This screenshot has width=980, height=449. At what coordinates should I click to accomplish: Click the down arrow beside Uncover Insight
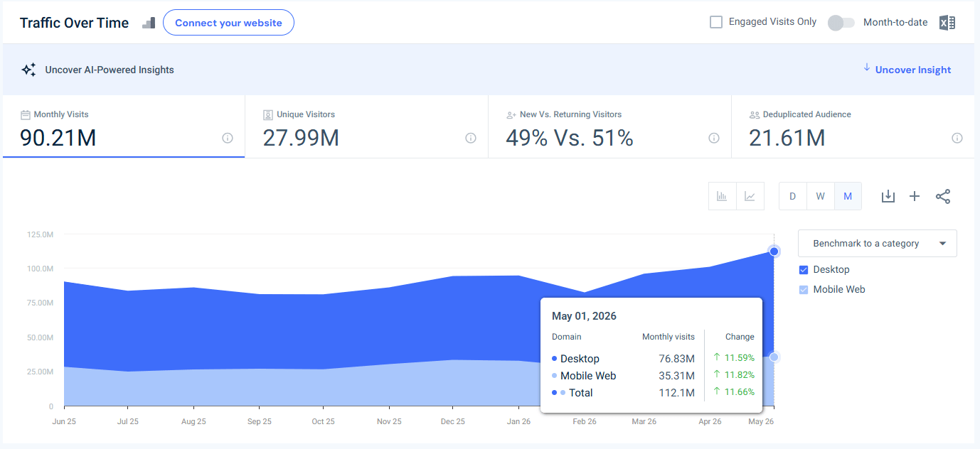click(867, 67)
